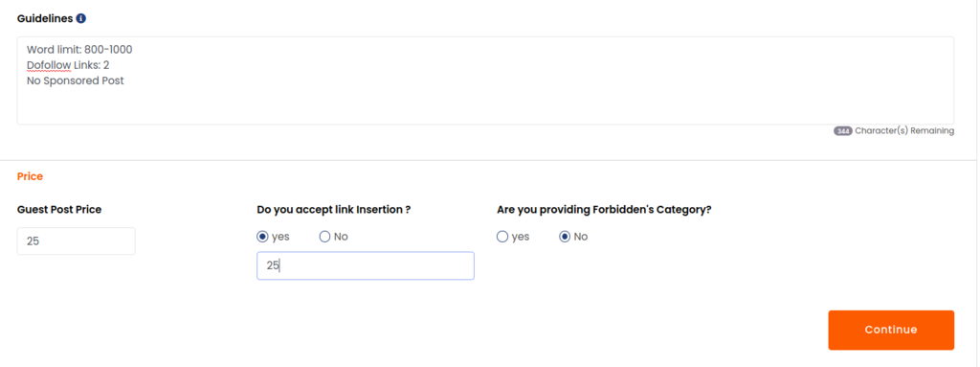Select yes for accepting link insertion
The width and height of the screenshot is (980, 367).
pos(262,237)
